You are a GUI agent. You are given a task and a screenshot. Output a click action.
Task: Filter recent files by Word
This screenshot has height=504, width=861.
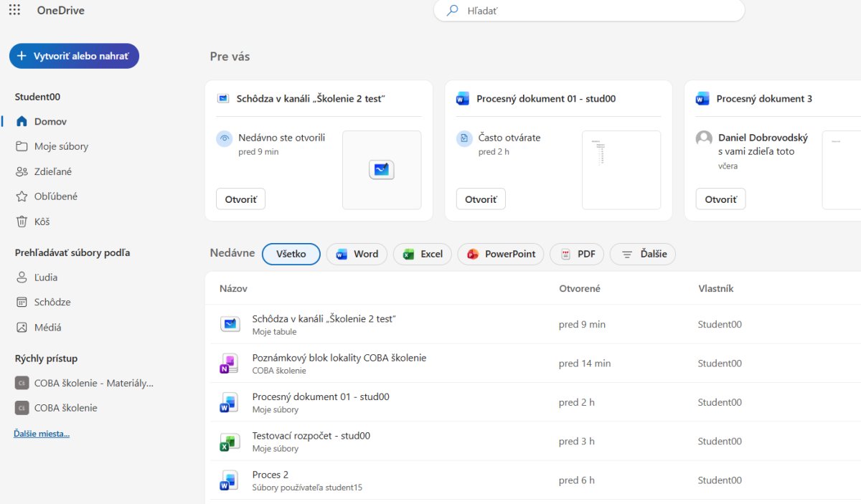click(x=357, y=254)
